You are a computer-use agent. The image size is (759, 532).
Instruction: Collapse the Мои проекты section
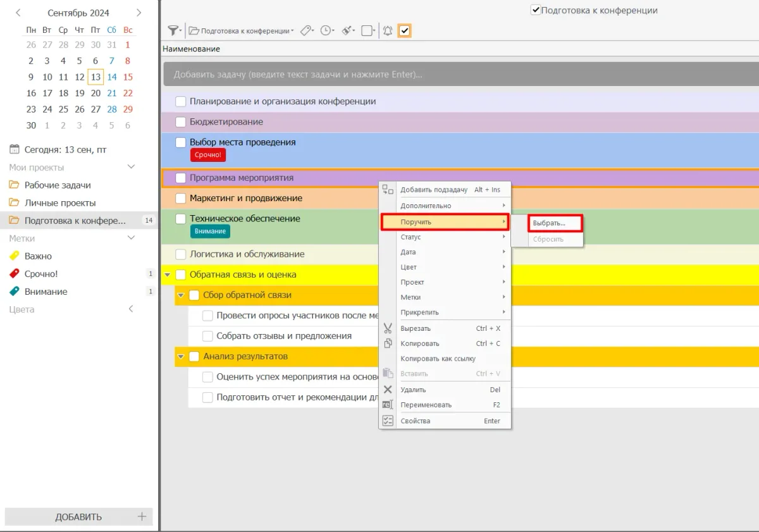(x=132, y=167)
